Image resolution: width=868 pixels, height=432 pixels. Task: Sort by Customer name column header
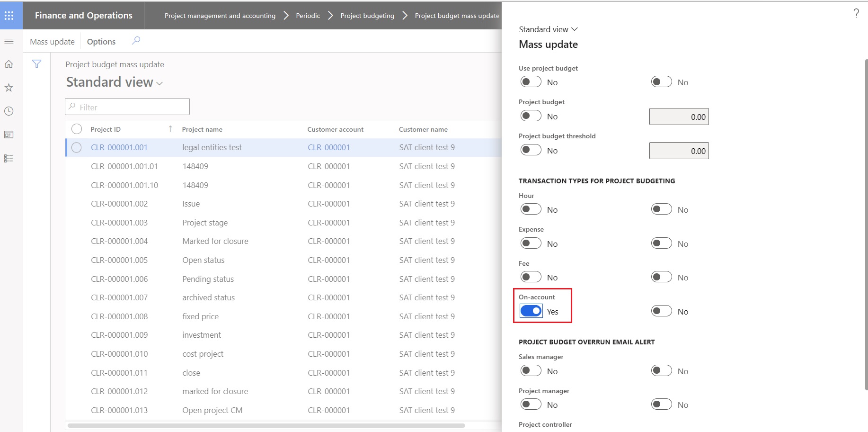coord(423,129)
